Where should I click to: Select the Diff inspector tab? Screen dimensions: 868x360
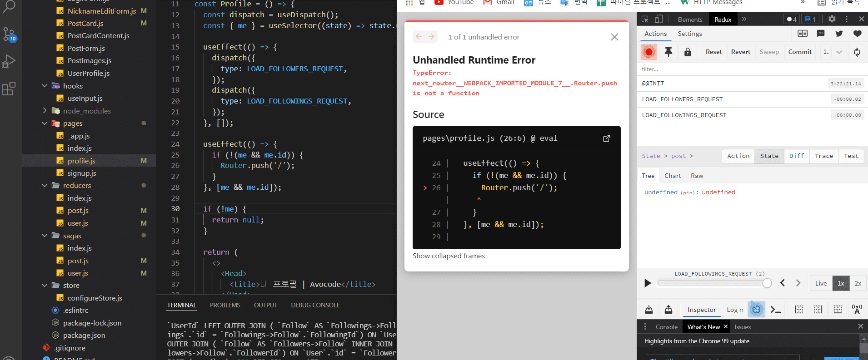point(797,156)
